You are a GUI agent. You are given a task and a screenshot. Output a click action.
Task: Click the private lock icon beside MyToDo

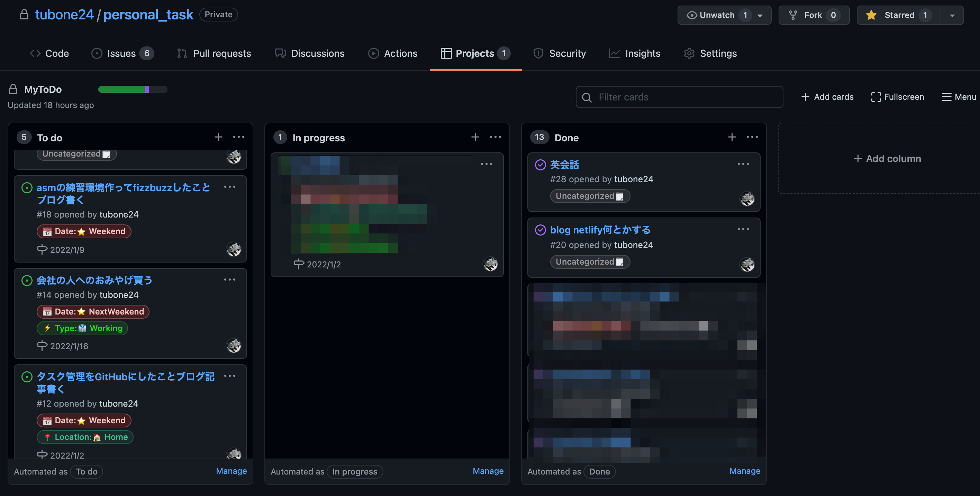(12, 89)
